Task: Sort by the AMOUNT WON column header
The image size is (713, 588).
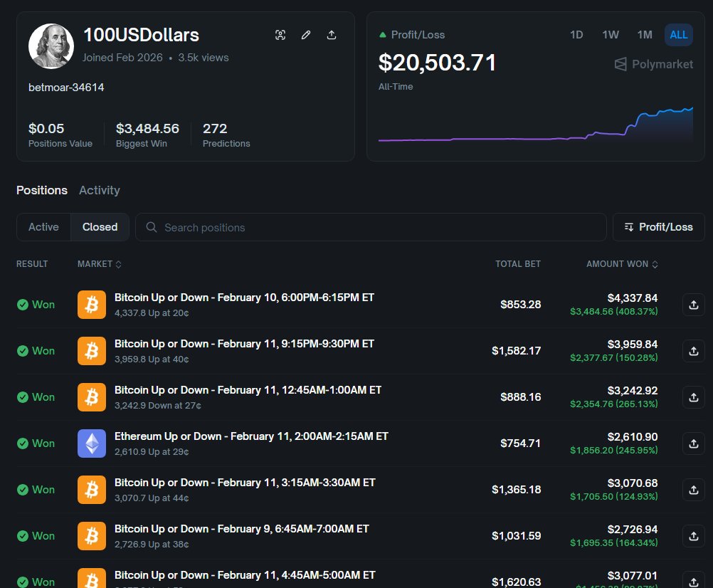Action: click(x=622, y=264)
